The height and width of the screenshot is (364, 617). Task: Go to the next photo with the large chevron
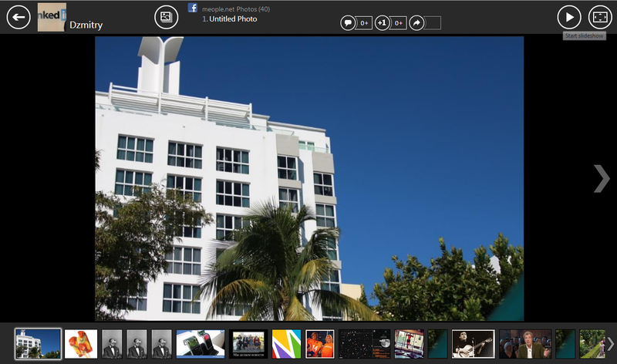tap(602, 179)
